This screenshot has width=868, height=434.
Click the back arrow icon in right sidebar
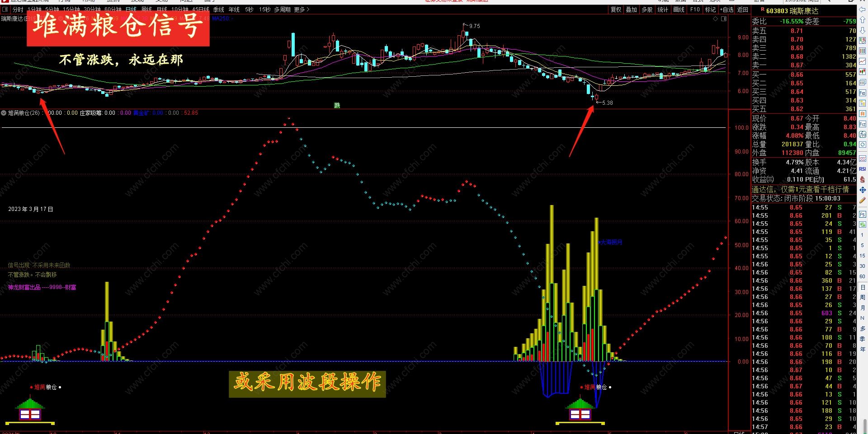[x=863, y=9]
